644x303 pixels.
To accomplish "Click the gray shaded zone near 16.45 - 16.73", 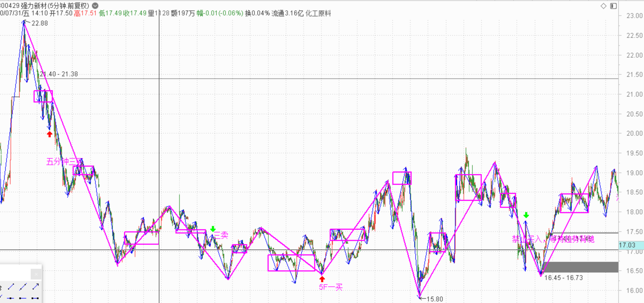I will pyautogui.click(x=580, y=267).
